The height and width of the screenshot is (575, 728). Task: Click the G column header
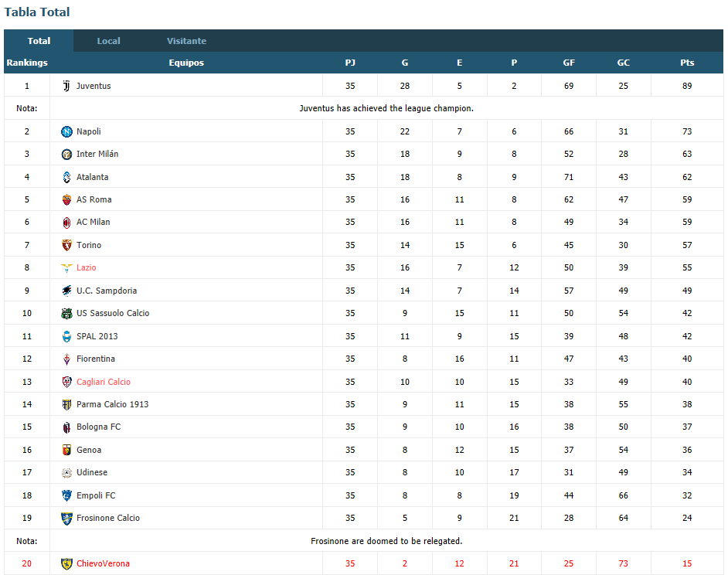405,63
